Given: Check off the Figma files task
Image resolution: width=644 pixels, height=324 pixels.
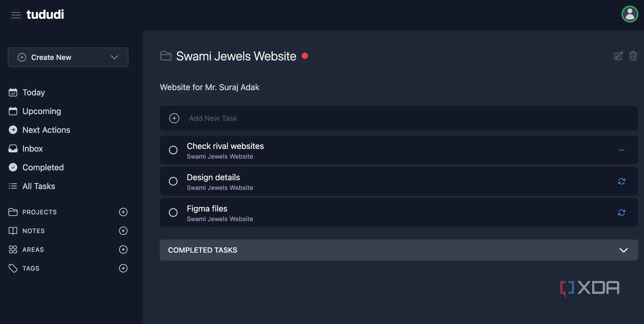Looking at the screenshot, I should (173, 213).
